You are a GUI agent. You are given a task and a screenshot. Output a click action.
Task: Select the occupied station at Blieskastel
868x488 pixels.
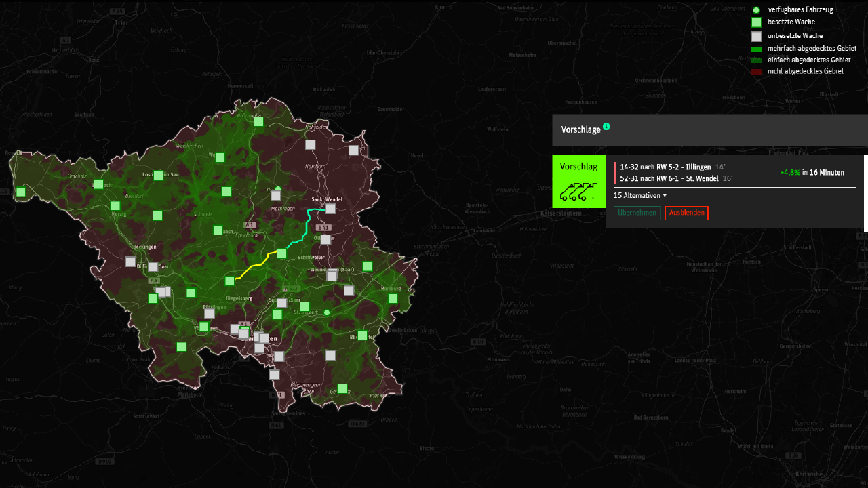pos(362,335)
